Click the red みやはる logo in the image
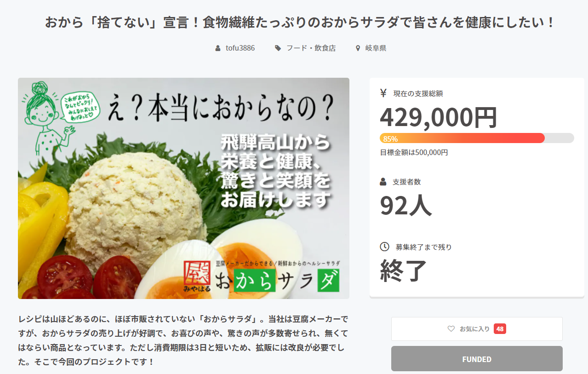Viewport: 588px width, 374px height. point(197,276)
